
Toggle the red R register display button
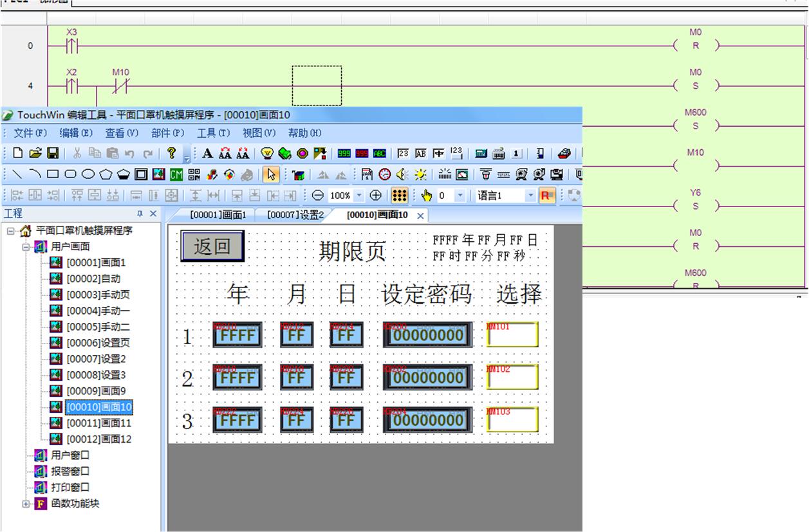[547, 196]
